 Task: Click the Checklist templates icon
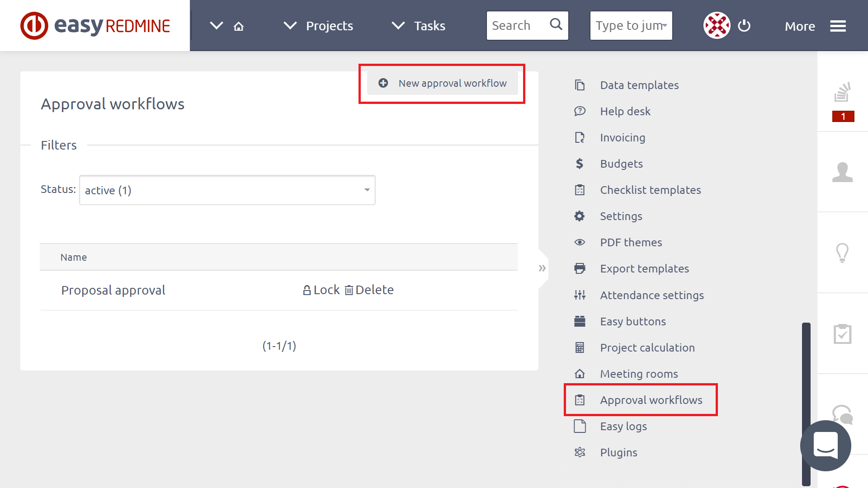coord(580,190)
